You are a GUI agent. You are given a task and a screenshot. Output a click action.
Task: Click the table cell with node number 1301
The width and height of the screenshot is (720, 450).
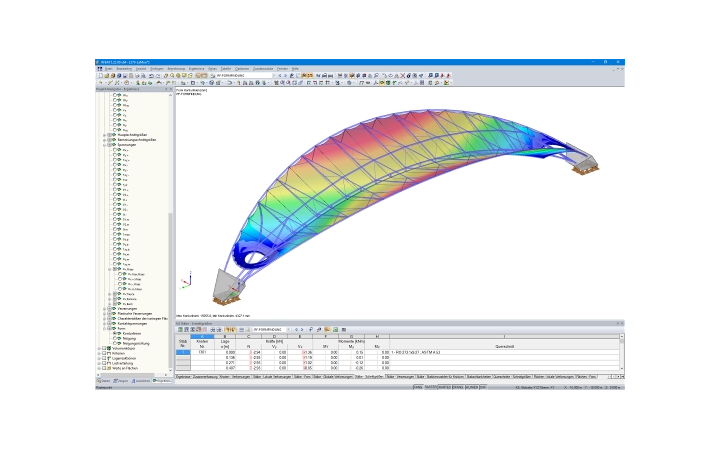[x=202, y=352]
